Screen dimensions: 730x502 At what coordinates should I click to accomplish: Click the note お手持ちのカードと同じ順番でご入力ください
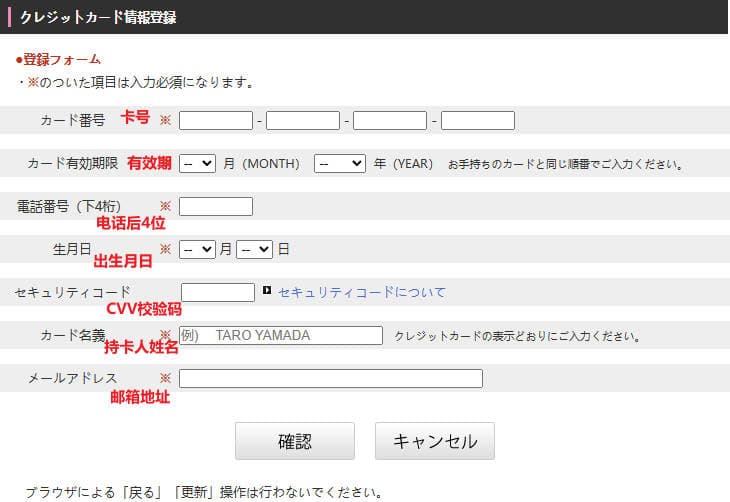click(x=565, y=164)
